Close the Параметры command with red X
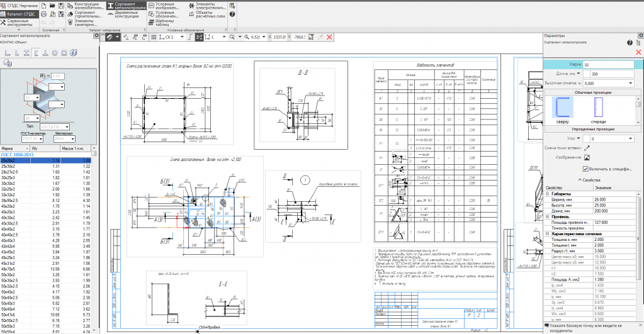 tap(638, 52)
